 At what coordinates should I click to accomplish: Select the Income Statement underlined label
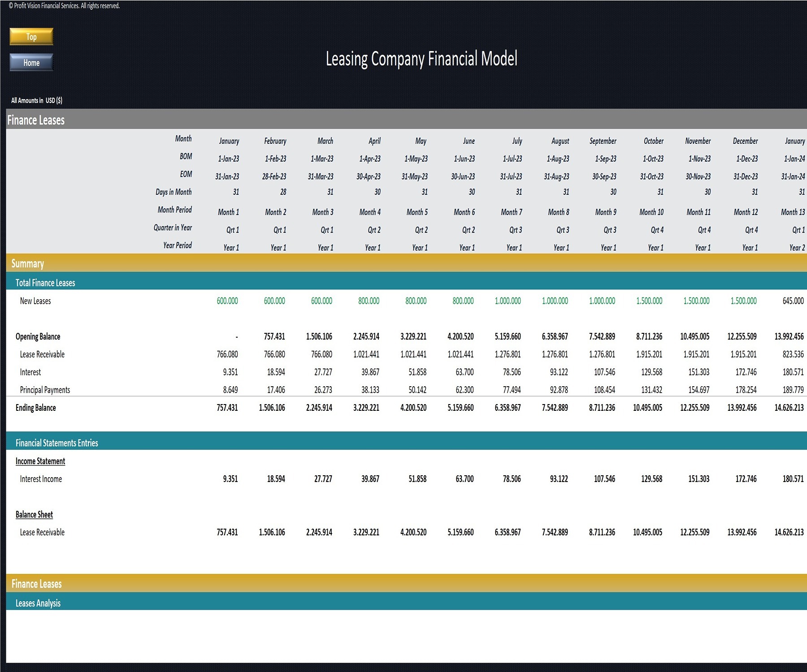40,461
